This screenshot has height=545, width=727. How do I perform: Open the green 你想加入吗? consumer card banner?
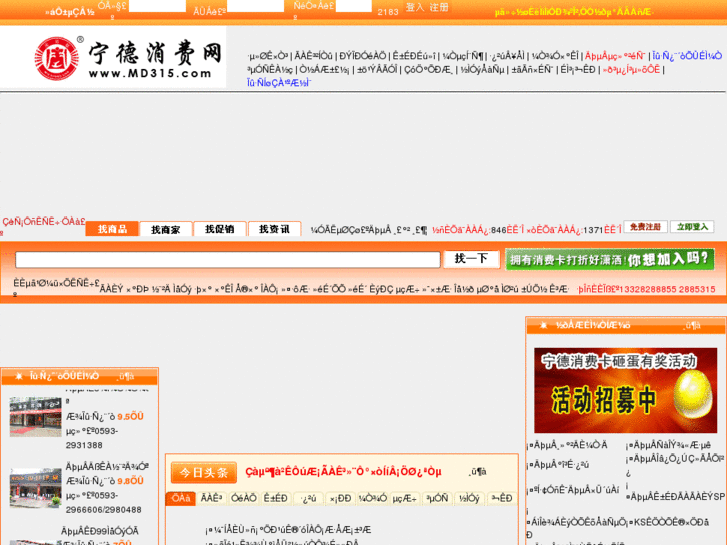coord(609,259)
